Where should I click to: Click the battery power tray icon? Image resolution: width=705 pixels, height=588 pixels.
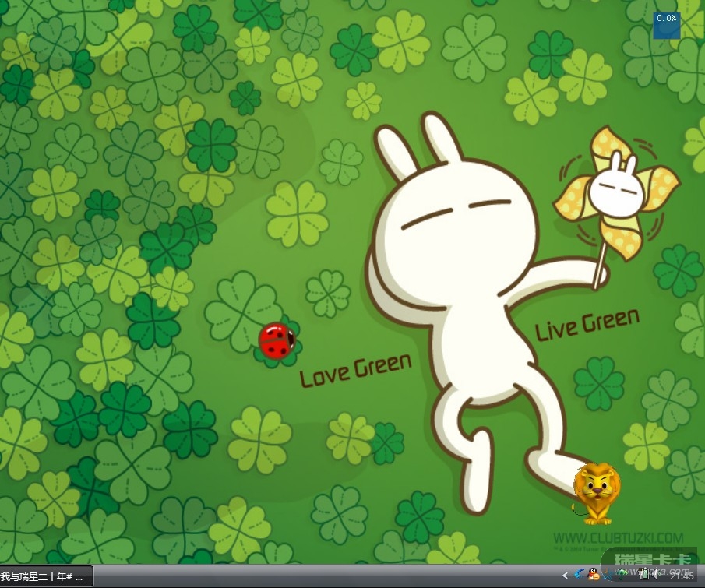point(644,574)
